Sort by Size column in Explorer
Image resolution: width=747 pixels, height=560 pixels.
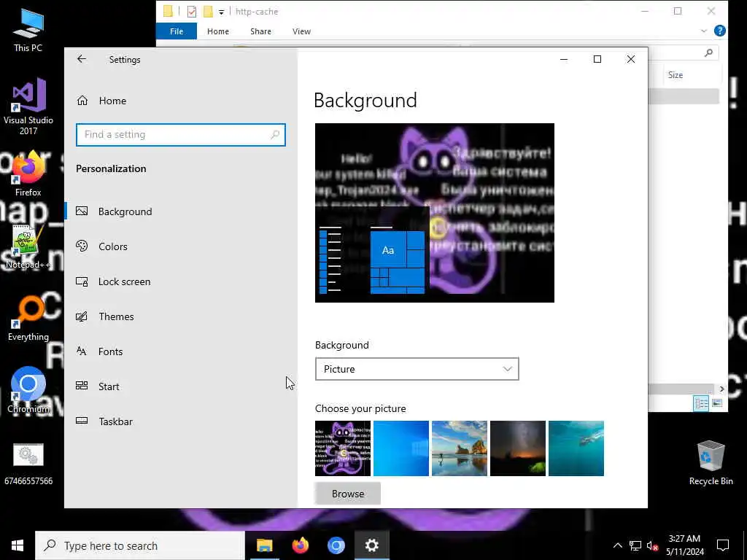[x=676, y=75]
